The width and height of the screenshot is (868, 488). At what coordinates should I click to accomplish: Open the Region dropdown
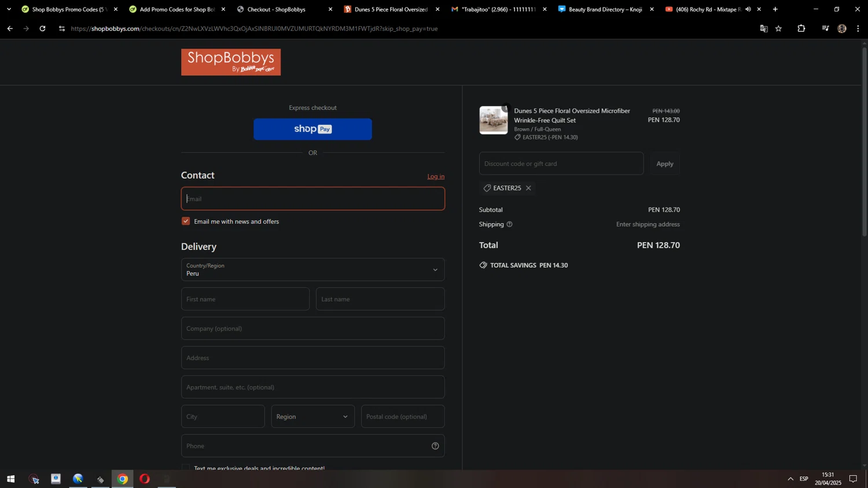[x=313, y=416]
